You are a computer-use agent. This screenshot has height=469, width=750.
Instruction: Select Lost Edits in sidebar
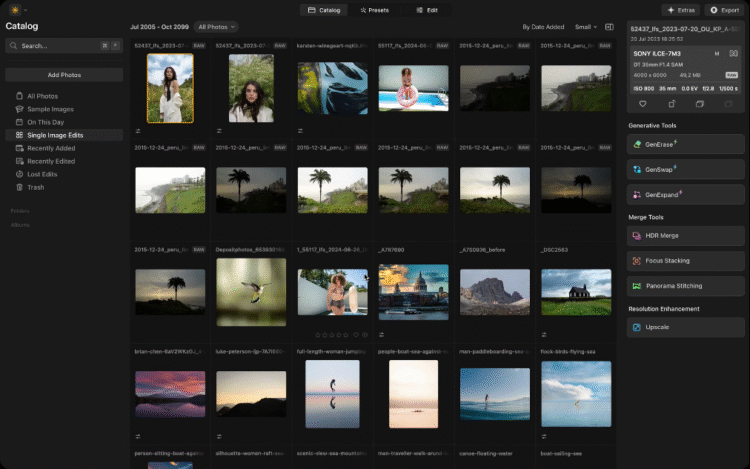pos(64,174)
